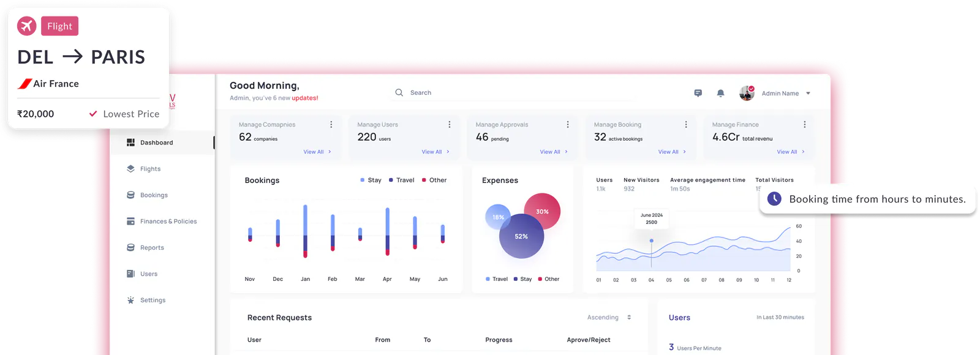Click the Total Visitors stat label
The height and width of the screenshot is (355, 980).
coord(774,180)
